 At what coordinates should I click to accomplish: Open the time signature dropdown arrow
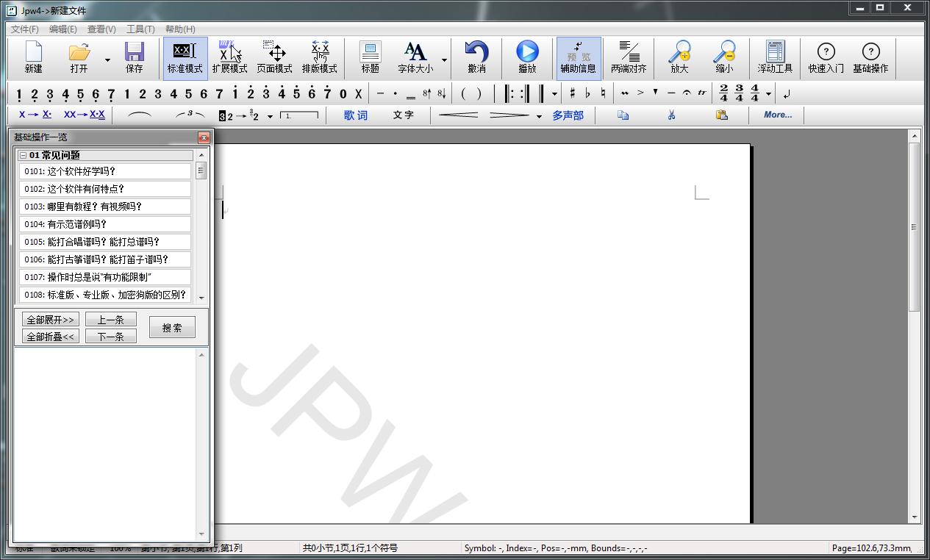pos(768,94)
